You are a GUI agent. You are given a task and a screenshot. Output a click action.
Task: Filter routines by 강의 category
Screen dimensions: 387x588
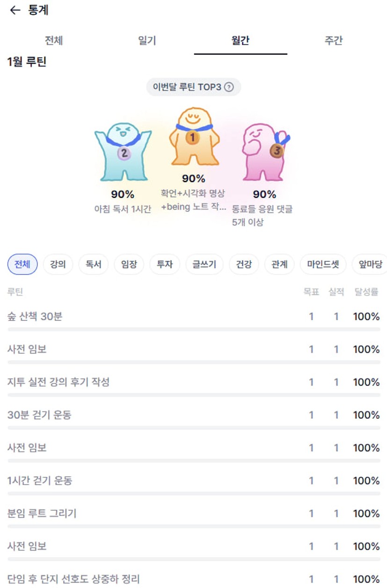58,264
